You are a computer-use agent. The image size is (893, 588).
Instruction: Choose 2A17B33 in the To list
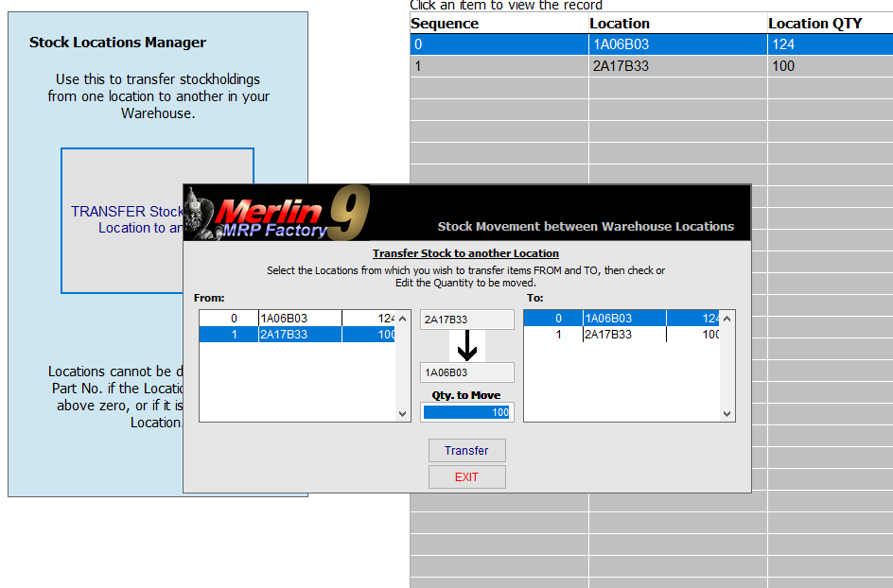pos(622,335)
